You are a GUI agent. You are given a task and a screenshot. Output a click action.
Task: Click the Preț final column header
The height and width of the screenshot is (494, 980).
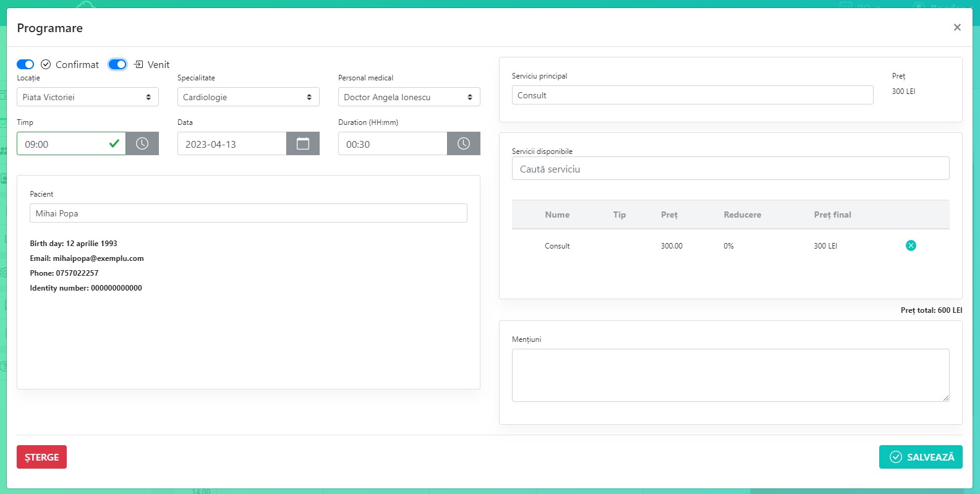(x=832, y=215)
